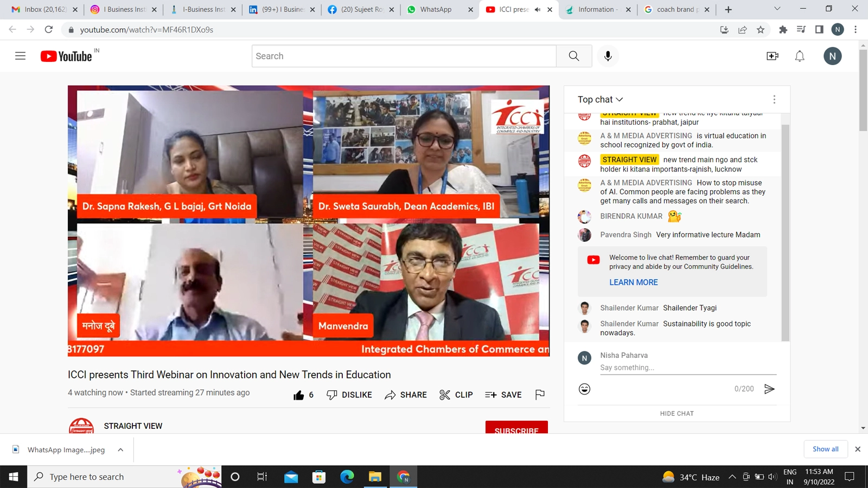Open Chrome three-dot menu
This screenshot has height=488, width=868.
(856, 30)
